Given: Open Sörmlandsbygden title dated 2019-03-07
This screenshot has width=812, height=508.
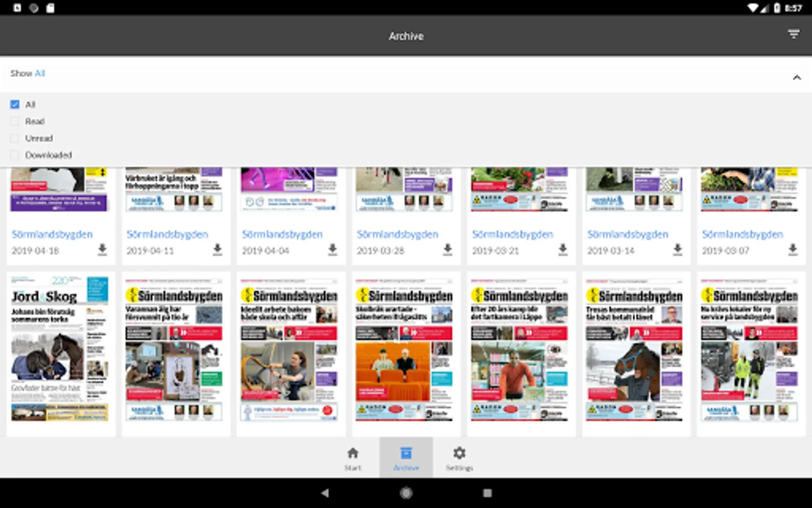Looking at the screenshot, I should point(743,234).
